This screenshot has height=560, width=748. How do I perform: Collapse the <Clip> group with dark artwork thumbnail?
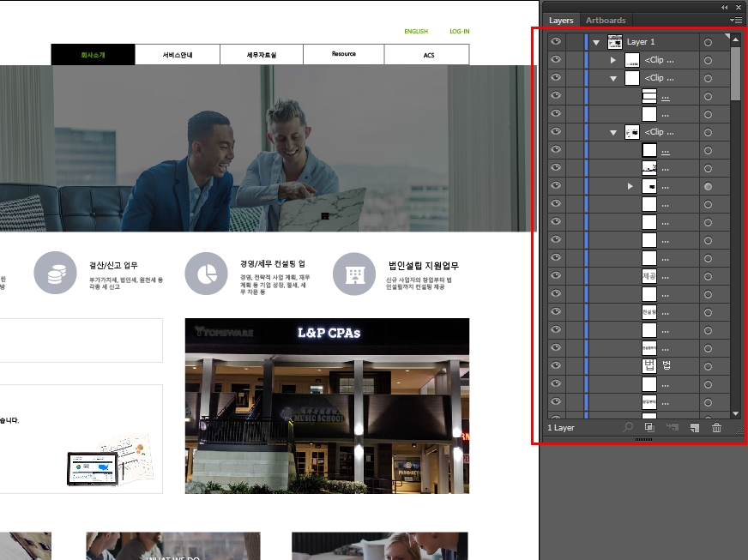pos(613,133)
